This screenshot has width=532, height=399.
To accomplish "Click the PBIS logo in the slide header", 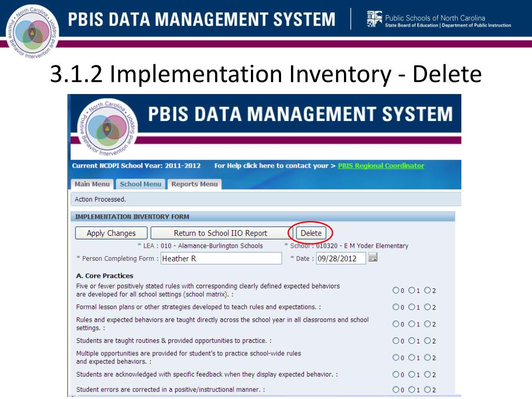I will click(x=32, y=32).
